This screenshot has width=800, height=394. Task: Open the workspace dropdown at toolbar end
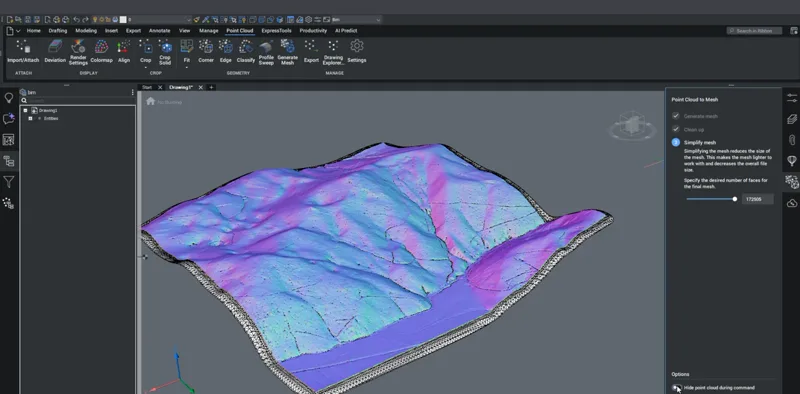coord(378,20)
